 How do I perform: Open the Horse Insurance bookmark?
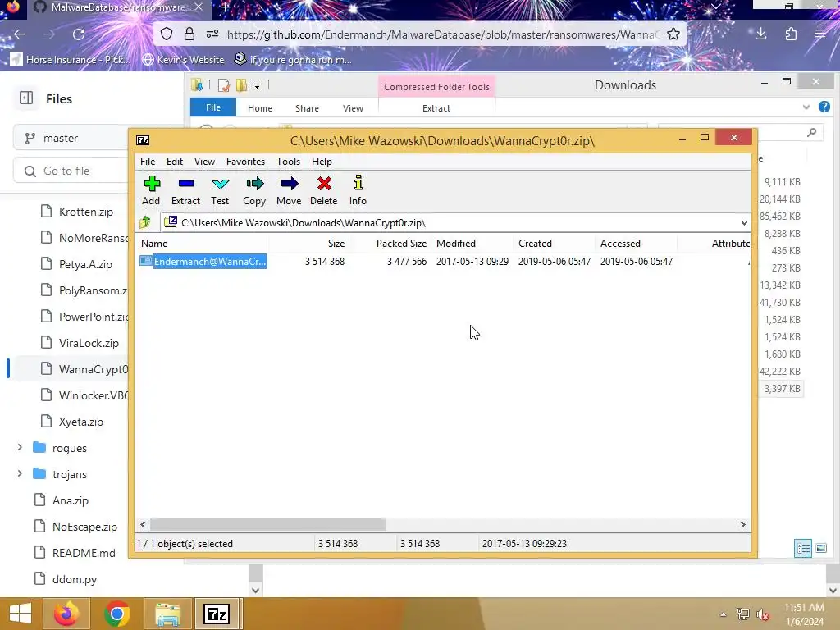(x=71, y=59)
